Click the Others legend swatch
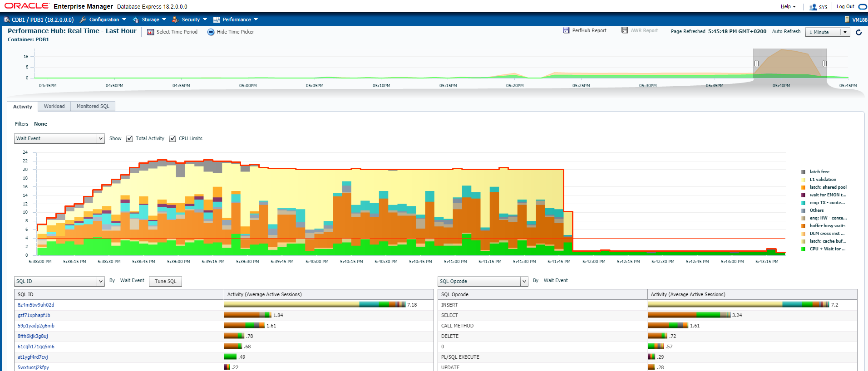Screen dimensions: 868x371 803,210
